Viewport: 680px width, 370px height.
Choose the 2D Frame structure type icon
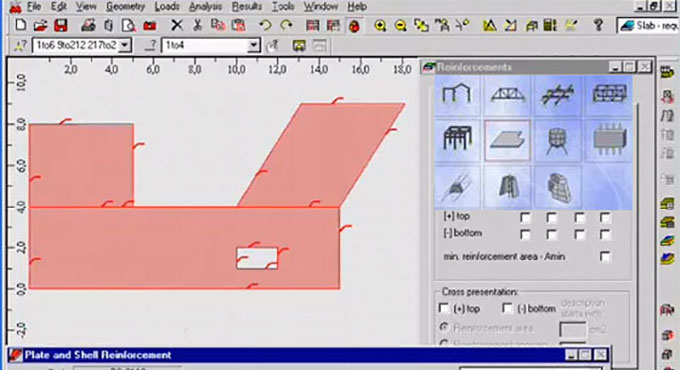457,94
